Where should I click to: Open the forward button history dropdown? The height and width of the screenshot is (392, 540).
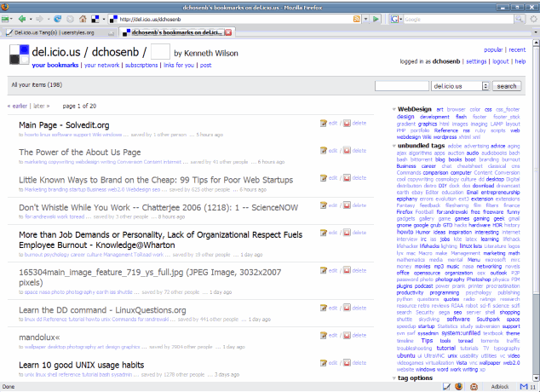tap(49, 19)
